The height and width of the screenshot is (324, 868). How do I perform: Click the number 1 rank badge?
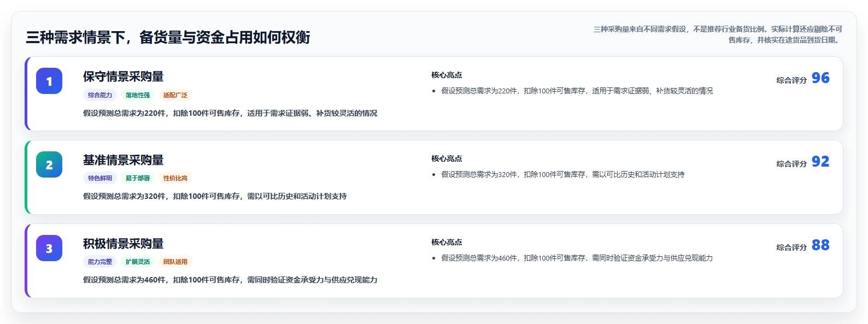(x=49, y=81)
